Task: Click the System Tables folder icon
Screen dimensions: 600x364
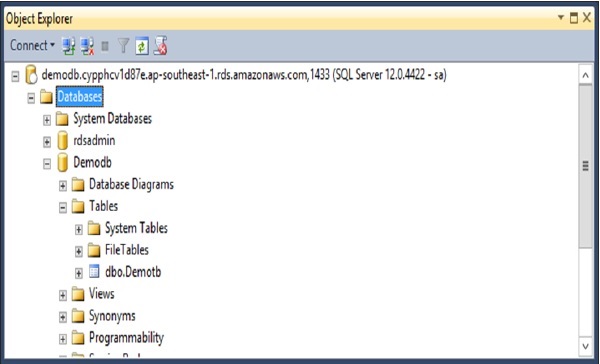Action: point(94,228)
